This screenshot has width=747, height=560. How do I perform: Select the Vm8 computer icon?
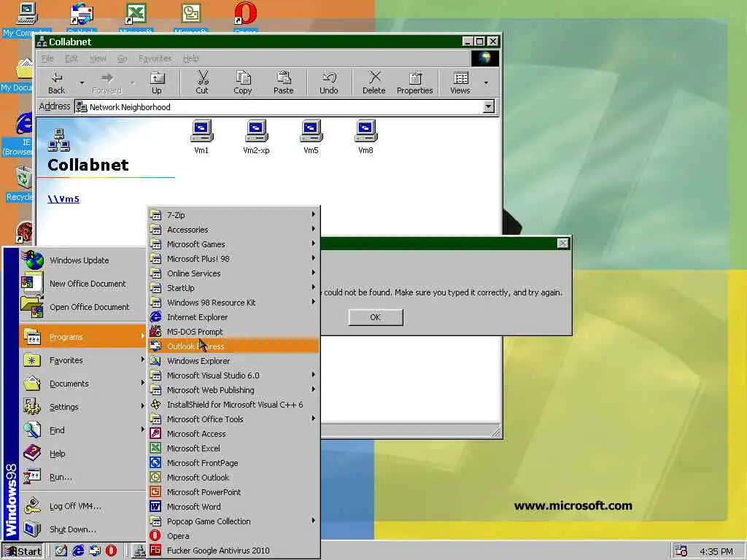(x=366, y=137)
